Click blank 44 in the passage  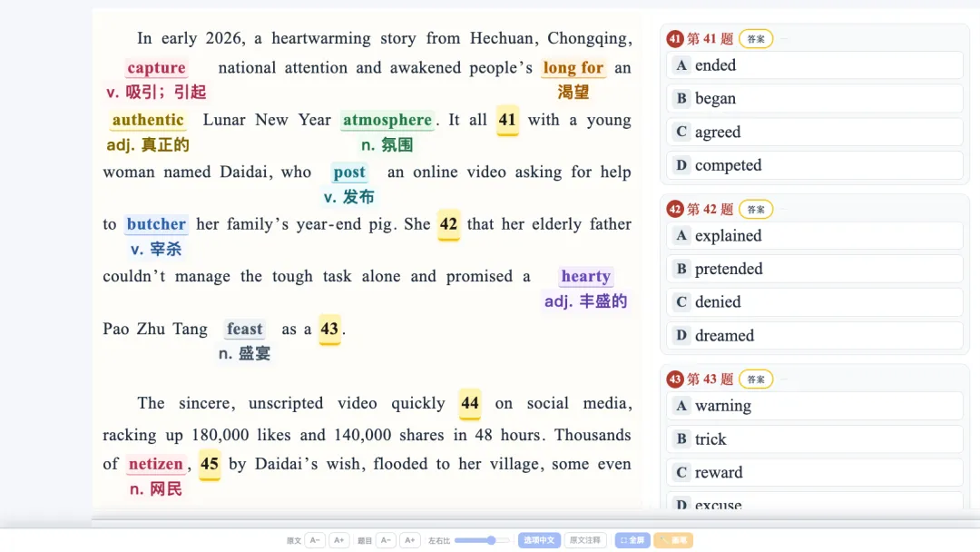[x=470, y=403]
